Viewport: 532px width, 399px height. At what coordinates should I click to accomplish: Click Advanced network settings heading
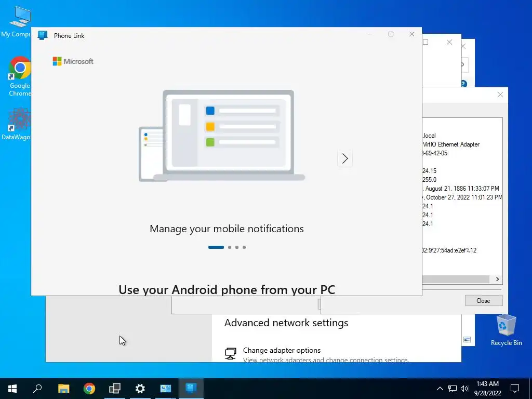click(x=286, y=323)
